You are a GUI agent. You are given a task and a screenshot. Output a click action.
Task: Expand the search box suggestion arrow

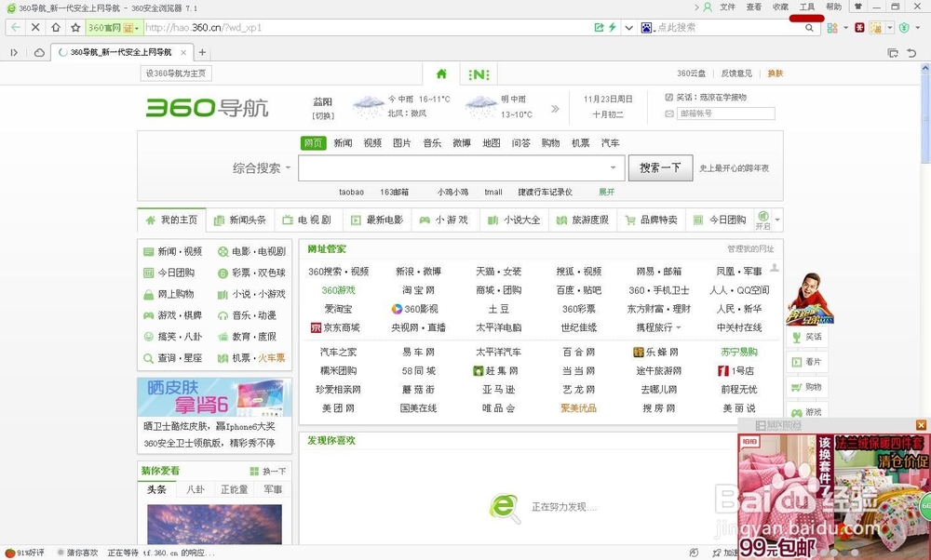[x=613, y=167]
